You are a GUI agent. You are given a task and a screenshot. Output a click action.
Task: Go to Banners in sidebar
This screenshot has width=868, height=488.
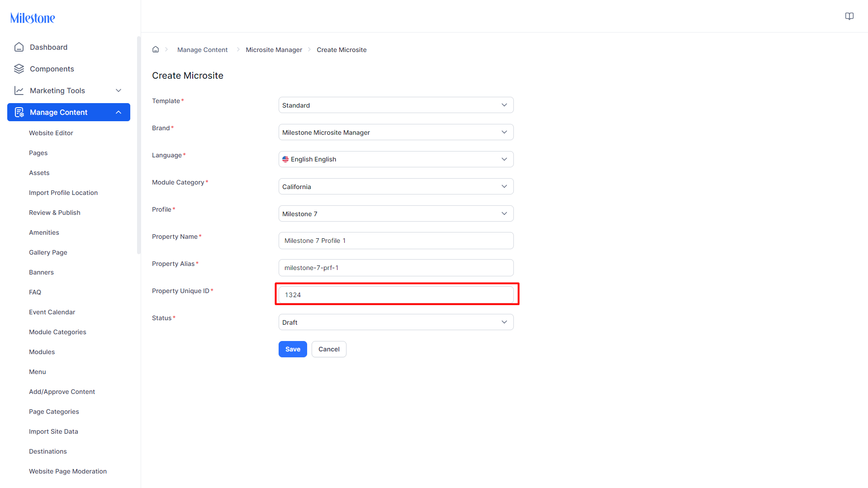click(x=41, y=272)
